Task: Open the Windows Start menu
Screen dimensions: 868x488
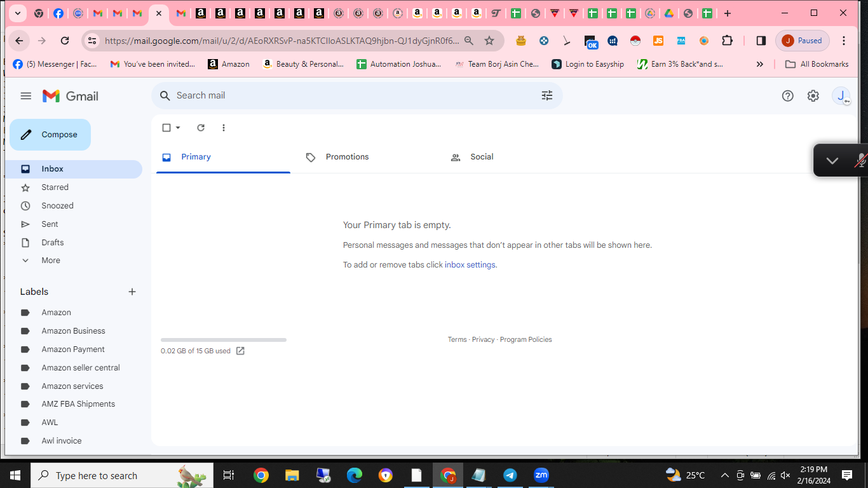Action: [15, 475]
